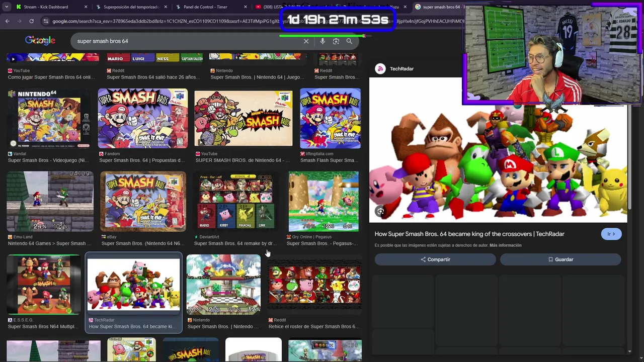Click 'Super Smash Bros. (Nintendo 64 N6...' caption
This screenshot has height=362, width=644.
[143, 243]
